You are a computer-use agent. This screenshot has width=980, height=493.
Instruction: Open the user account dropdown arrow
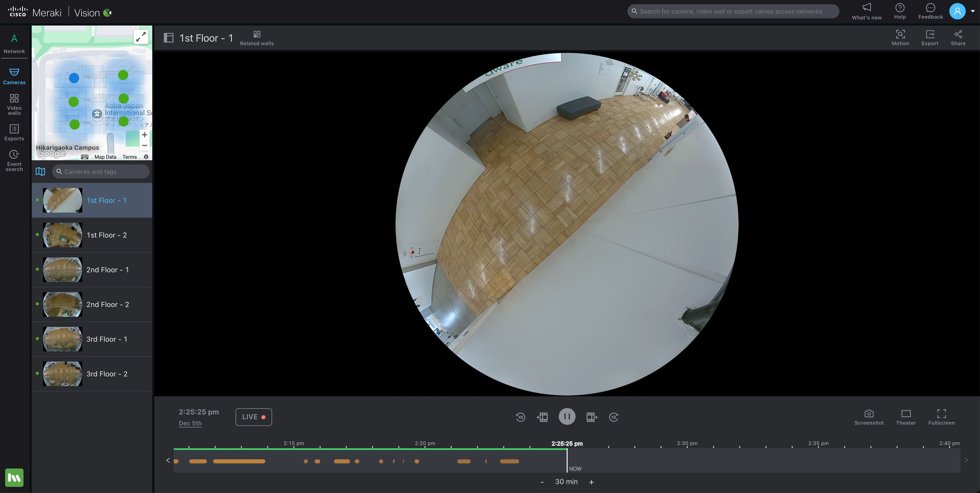973,11
